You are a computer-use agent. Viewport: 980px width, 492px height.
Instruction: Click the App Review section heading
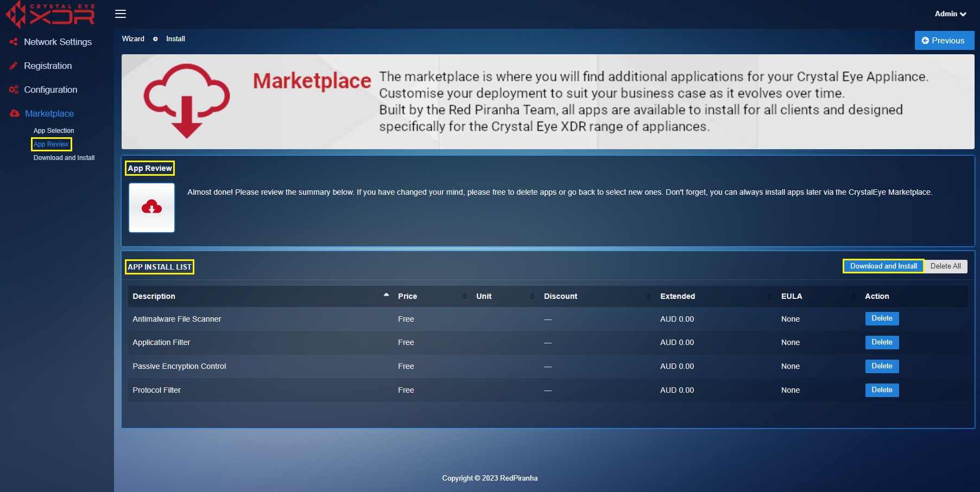click(x=150, y=168)
